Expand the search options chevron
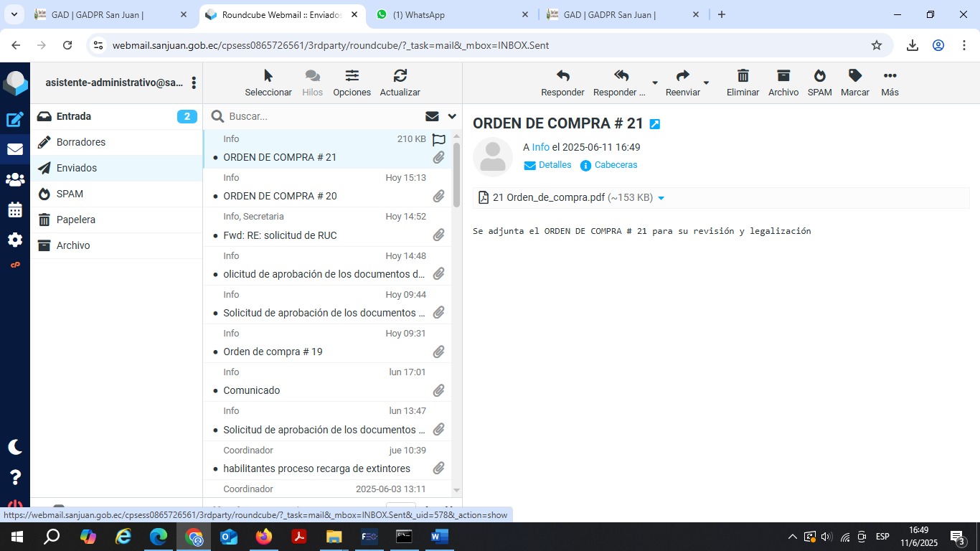 [452, 116]
